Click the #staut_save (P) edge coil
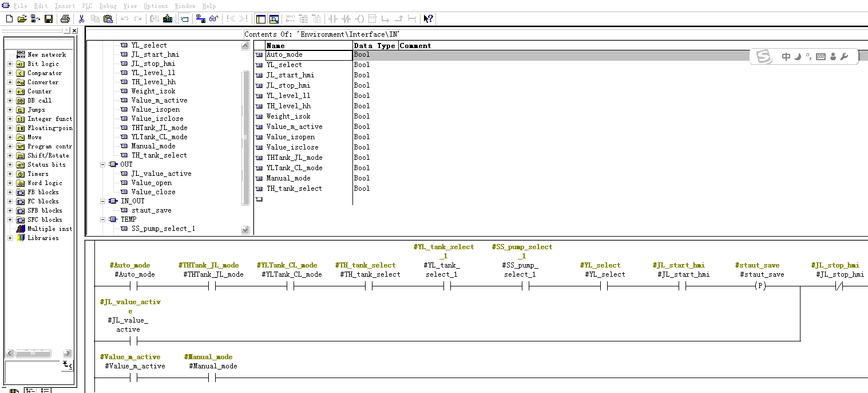This screenshot has width=868, height=393. [760, 285]
